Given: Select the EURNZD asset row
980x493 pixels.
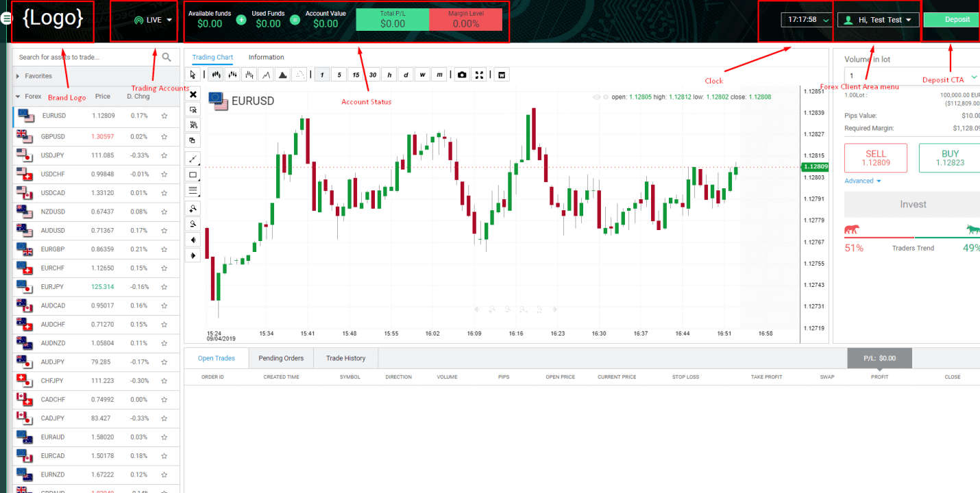Looking at the screenshot, I should [96, 475].
